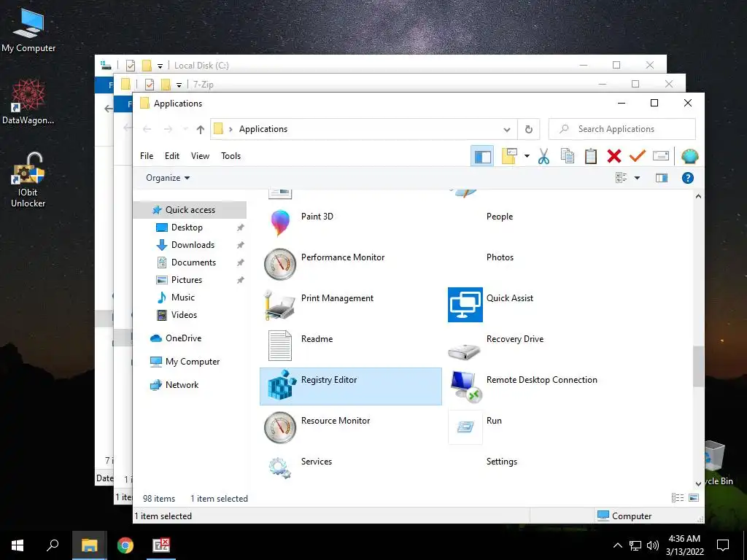This screenshot has width=747, height=560.
Task: Open the Tools menu
Action: 231,156
